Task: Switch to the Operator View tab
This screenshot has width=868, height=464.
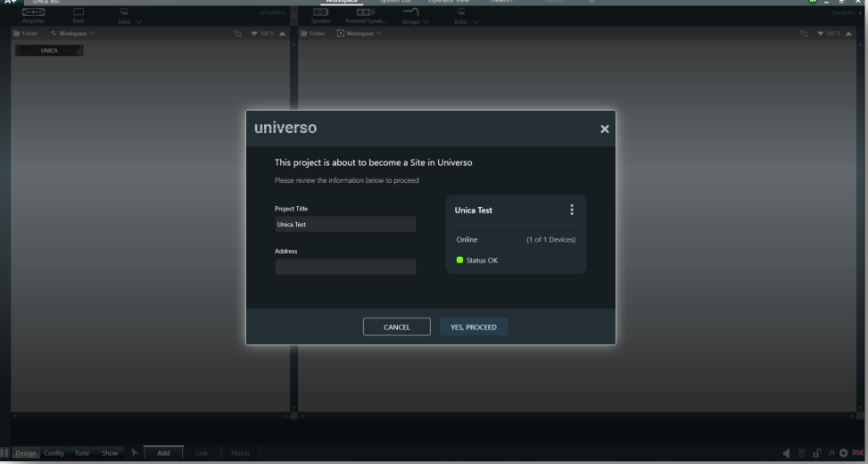Action: pyautogui.click(x=449, y=2)
